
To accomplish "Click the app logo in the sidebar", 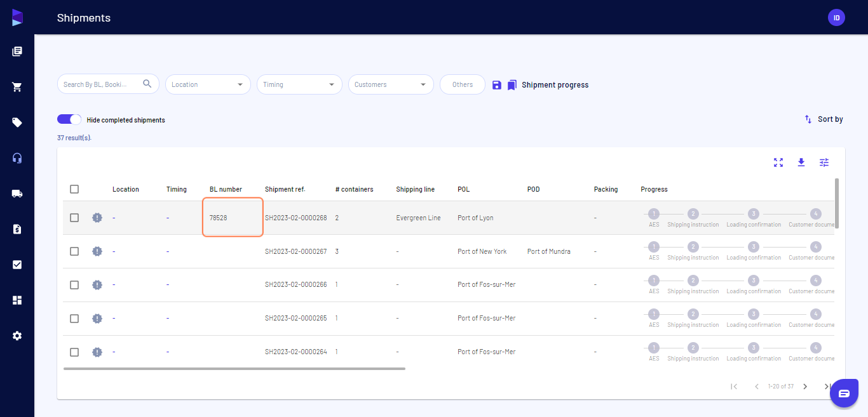I will point(17,17).
